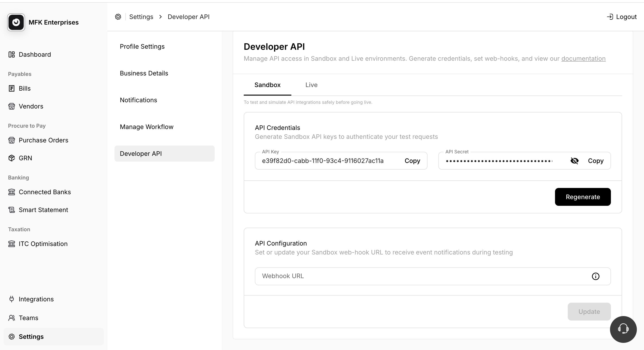Click the MFK Enterprises logo icon
Image resolution: width=644 pixels, height=350 pixels.
pyautogui.click(x=16, y=22)
